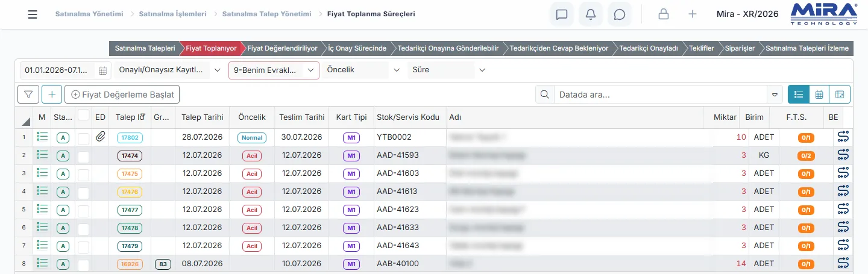Check the row checkbox for request 16926
This screenshot has height=274, width=868.
coord(84,265)
